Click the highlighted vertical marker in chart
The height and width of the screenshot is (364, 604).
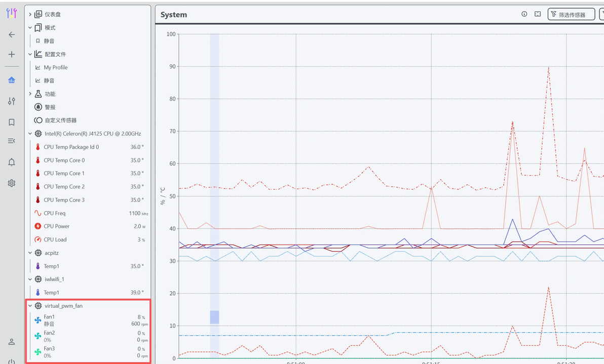[x=214, y=196]
